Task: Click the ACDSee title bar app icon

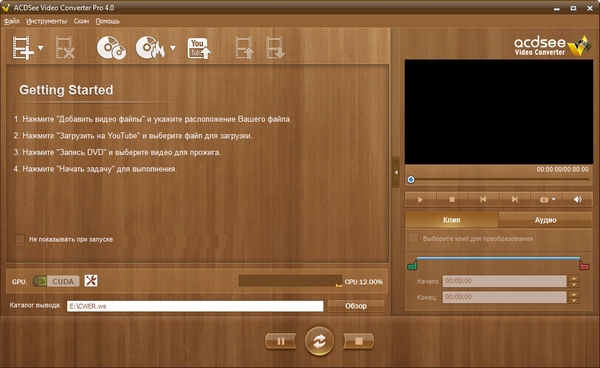Action: (x=6, y=8)
